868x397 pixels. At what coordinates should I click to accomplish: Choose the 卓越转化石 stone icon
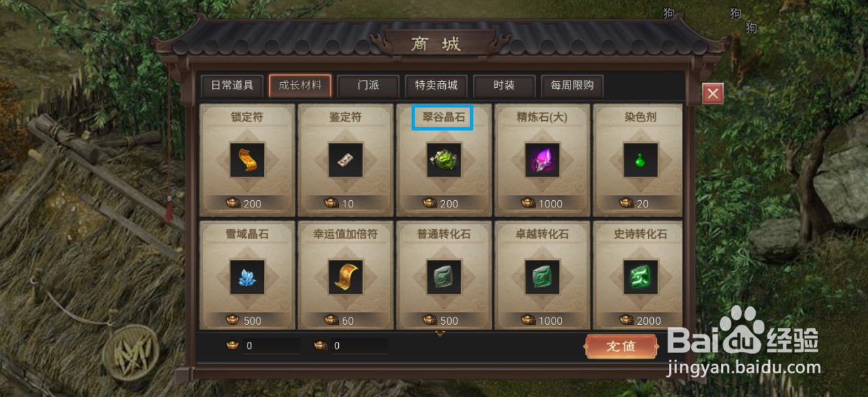click(542, 277)
